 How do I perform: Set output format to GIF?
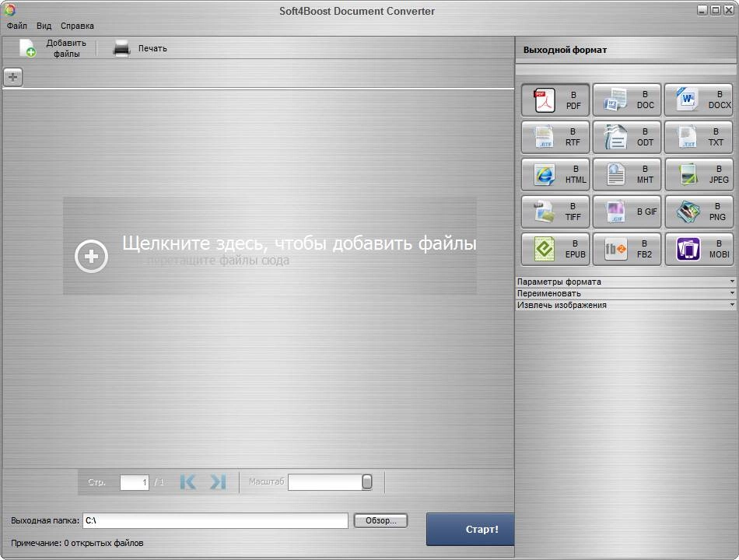(x=627, y=212)
